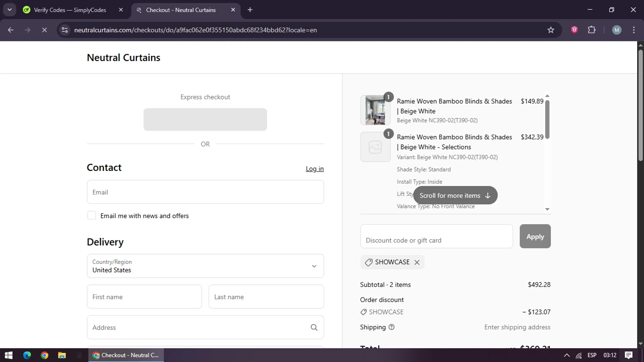Viewport: 644px width, 362px height.
Task: View site information icon in address bar
Action: (x=65, y=30)
